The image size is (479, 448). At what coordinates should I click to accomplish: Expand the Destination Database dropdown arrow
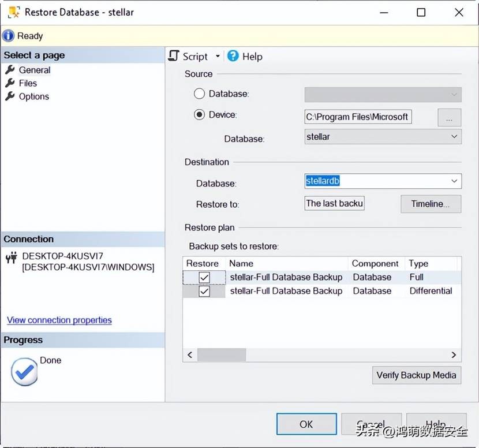[454, 181]
